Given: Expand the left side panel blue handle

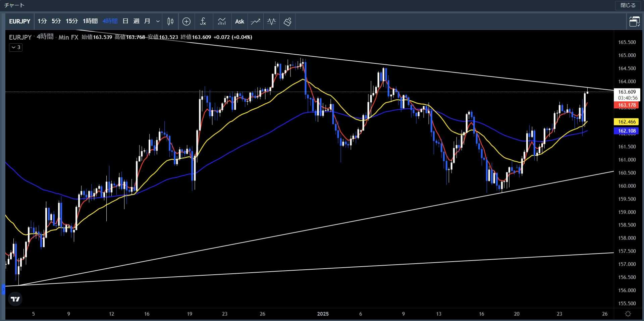Looking at the screenshot, I should 3,289.
